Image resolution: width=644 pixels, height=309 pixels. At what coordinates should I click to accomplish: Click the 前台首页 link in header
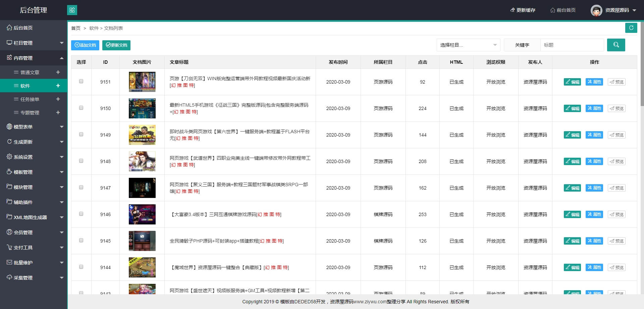563,10
